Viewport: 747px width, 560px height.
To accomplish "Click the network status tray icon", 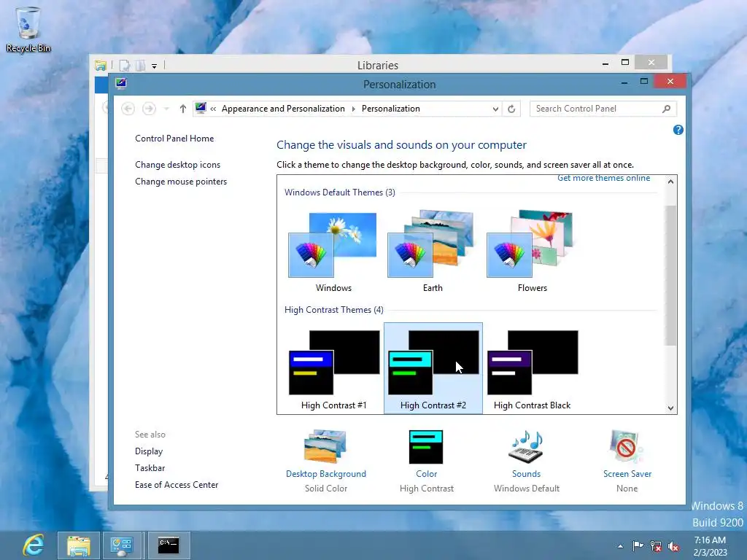I will [656, 546].
